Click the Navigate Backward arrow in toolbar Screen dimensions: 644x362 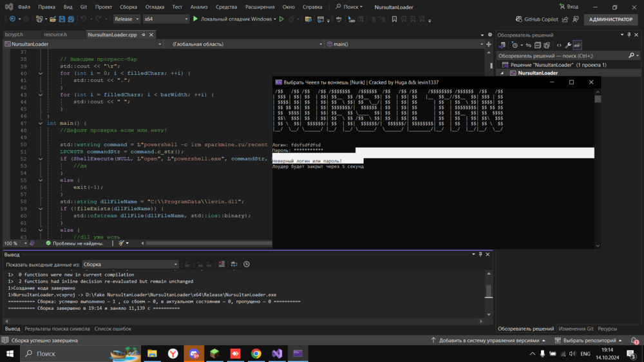(12, 19)
